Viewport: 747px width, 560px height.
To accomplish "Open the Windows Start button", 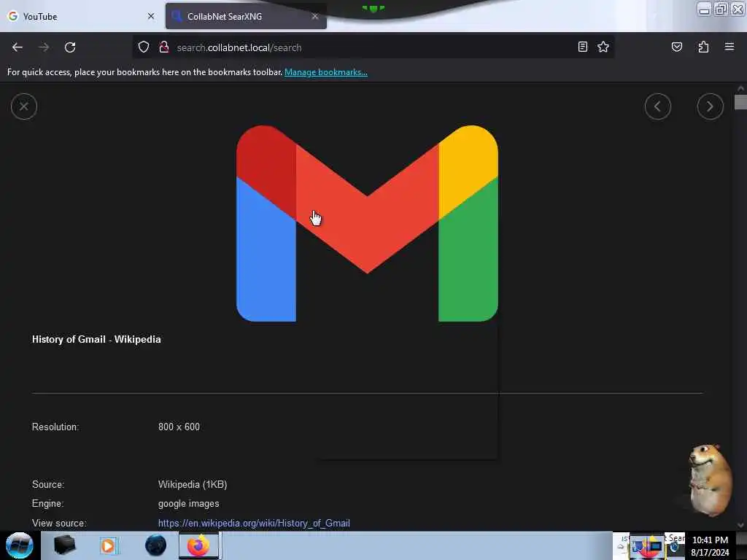I will coord(19,545).
